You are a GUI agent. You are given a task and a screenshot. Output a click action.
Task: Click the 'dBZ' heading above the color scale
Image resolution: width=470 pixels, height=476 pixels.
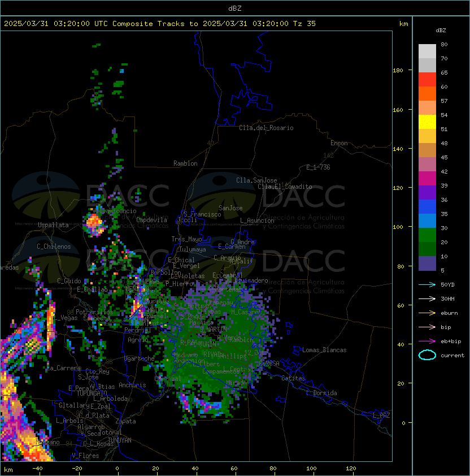click(x=441, y=31)
